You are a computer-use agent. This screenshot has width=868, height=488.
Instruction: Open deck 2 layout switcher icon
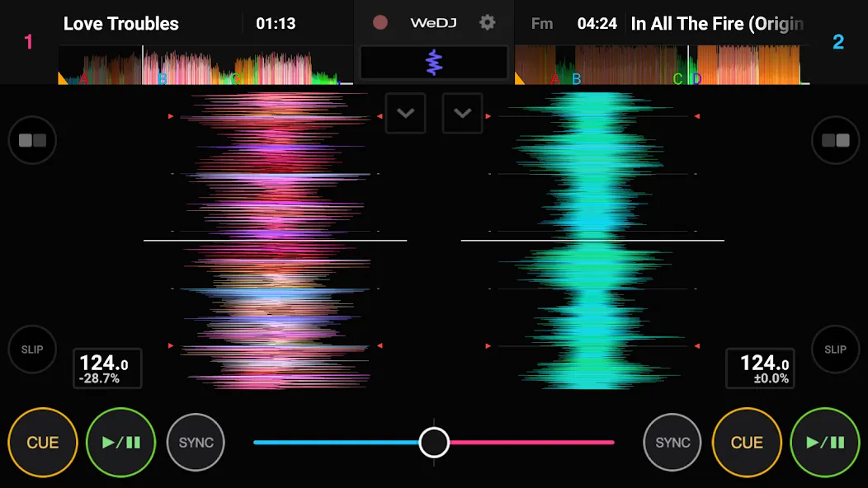tap(835, 140)
